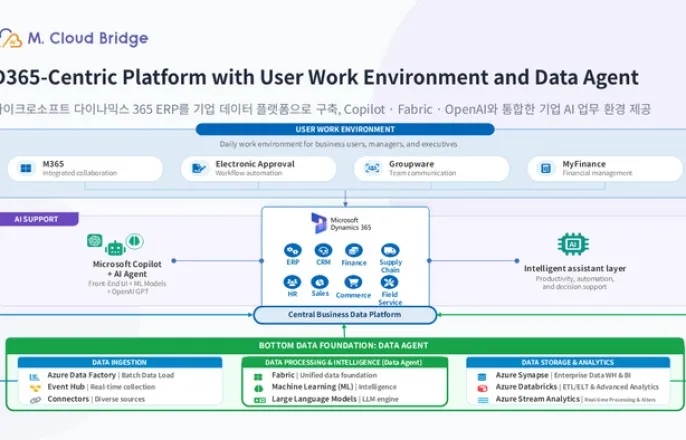Select the Groupware team communication card
Viewport: 686px width, 440px height.
(431, 168)
